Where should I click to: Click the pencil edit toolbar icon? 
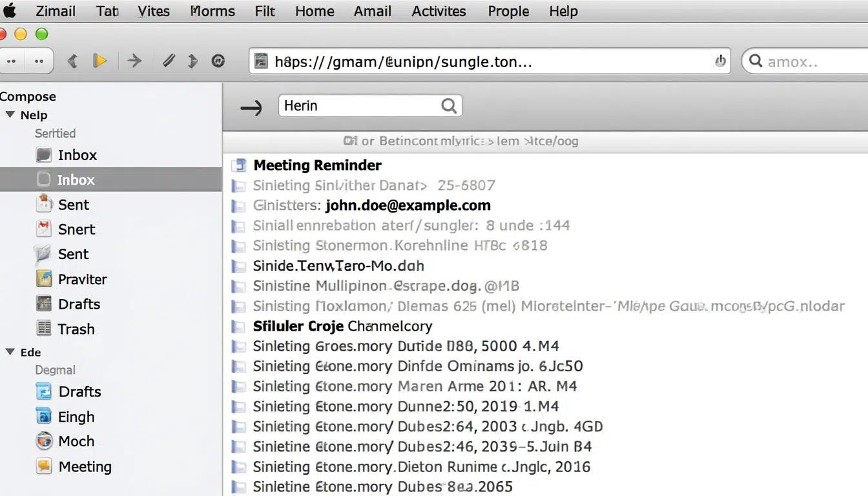click(x=169, y=61)
